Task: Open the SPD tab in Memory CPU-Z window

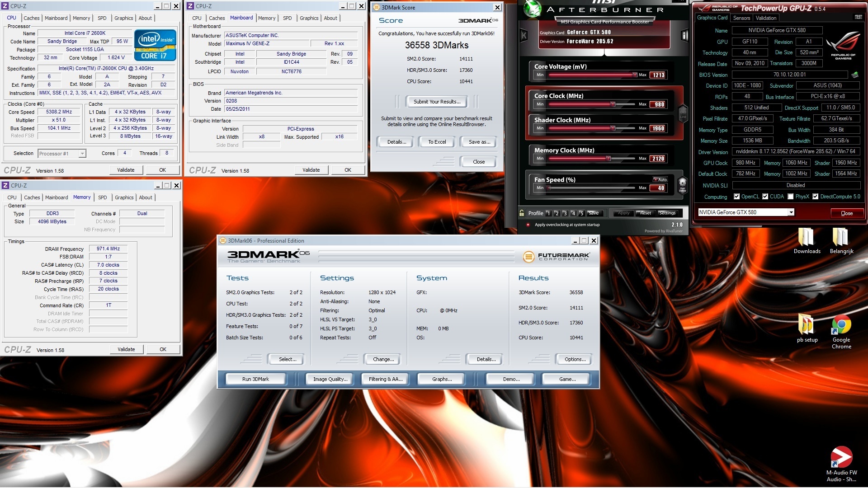Action: click(x=103, y=197)
